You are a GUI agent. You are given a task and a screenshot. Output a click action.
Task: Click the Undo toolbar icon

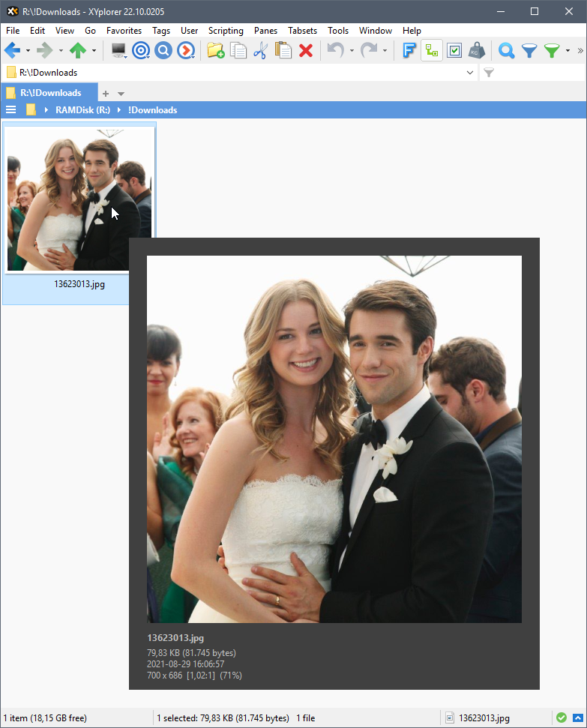[336, 51]
